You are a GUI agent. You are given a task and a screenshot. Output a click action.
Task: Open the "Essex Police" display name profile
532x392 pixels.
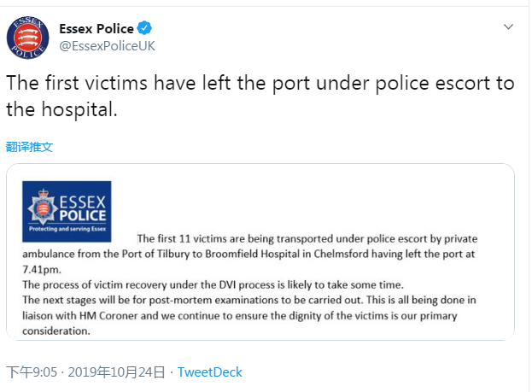(97, 29)
